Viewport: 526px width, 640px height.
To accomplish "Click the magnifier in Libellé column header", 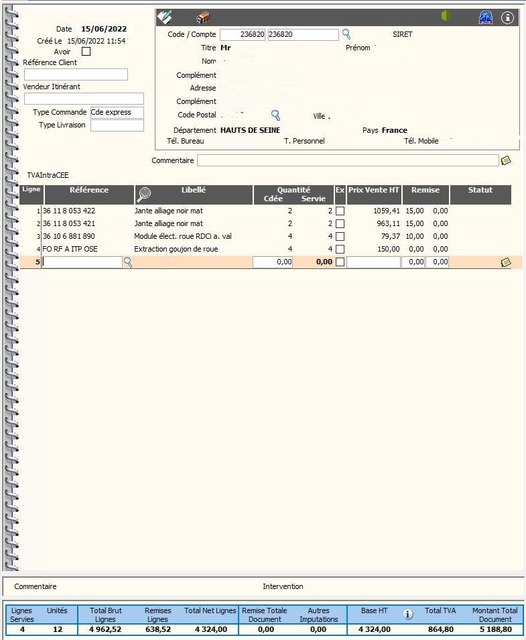I will tap(144, 194).
